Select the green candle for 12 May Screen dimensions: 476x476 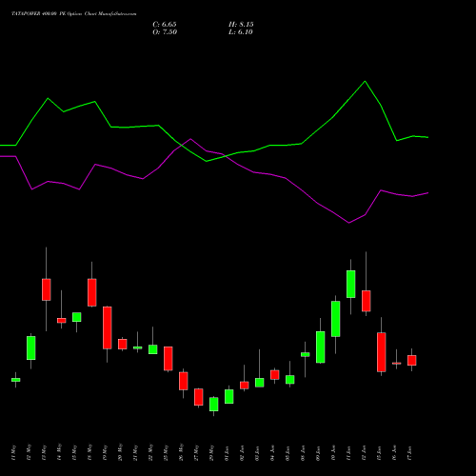tap(31, 347)
